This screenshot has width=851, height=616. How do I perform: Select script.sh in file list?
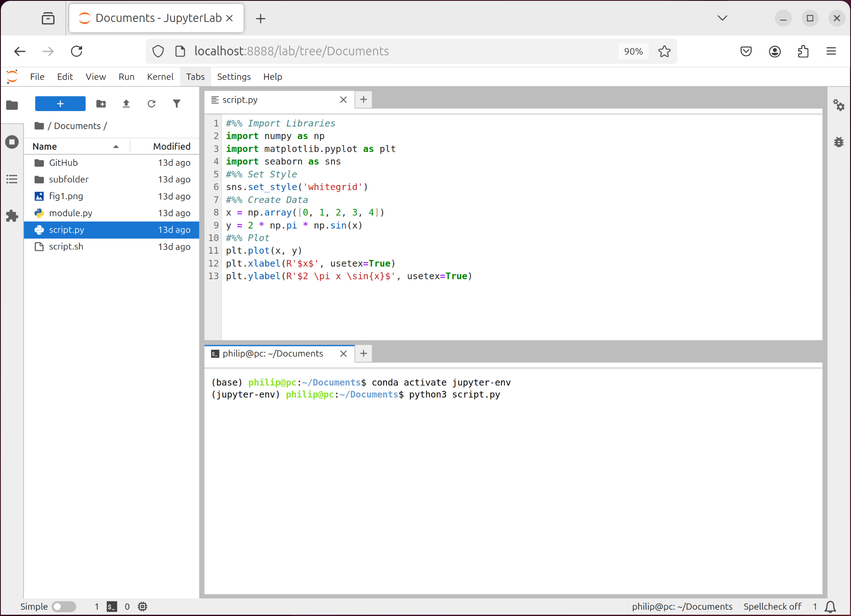coord(111,247)
